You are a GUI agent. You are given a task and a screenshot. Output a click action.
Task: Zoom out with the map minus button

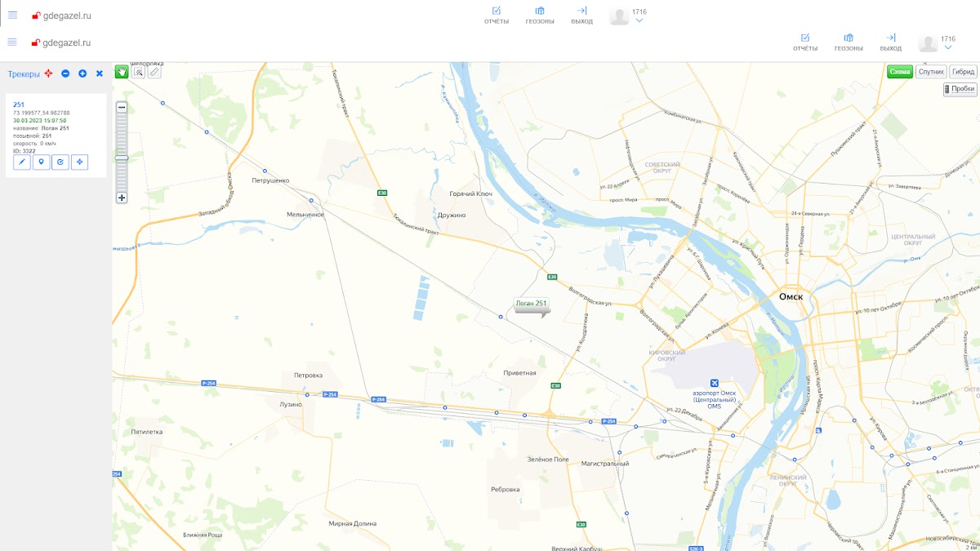122,107
